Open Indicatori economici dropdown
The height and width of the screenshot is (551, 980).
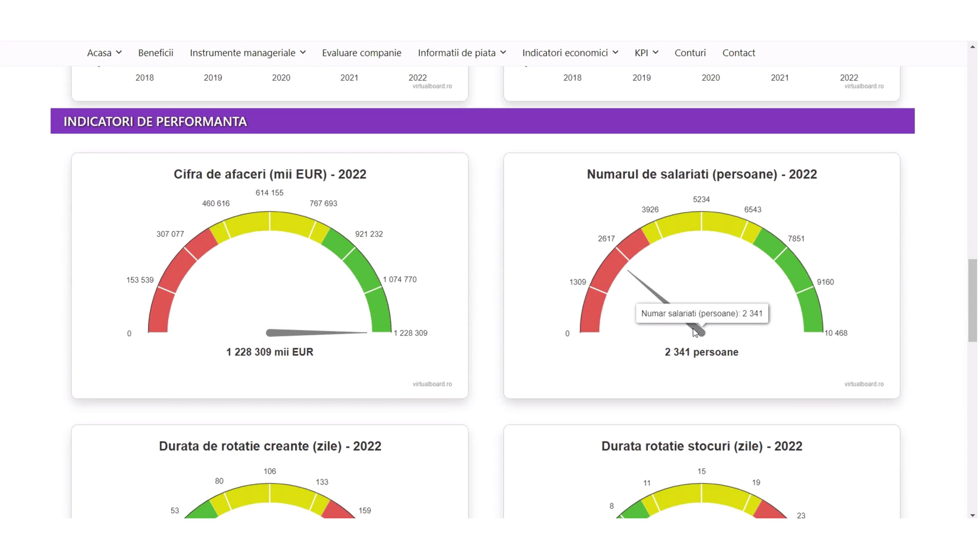570,53
